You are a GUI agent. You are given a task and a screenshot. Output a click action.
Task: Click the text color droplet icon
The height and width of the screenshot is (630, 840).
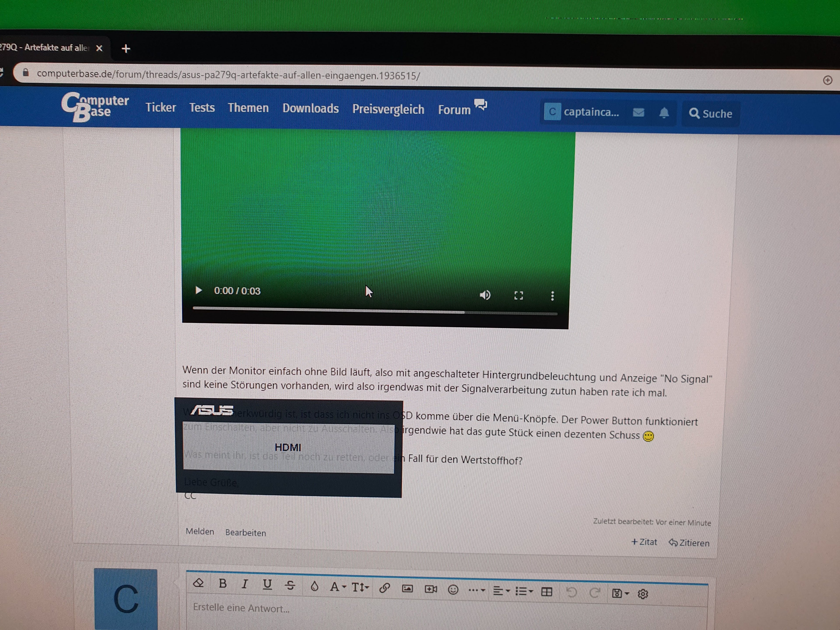(314, 586)
